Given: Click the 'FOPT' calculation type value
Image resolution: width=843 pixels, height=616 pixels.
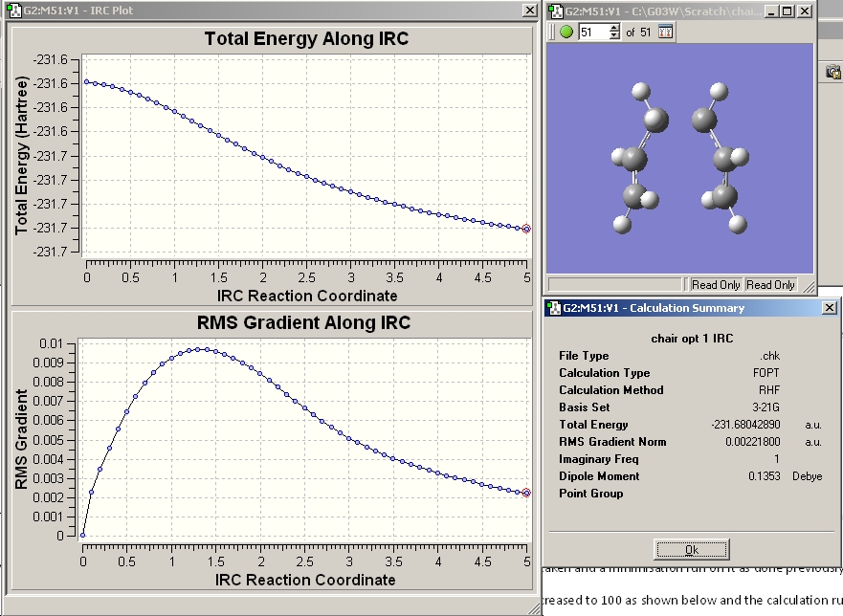Looking at the screenshot, I should (766, 373).
